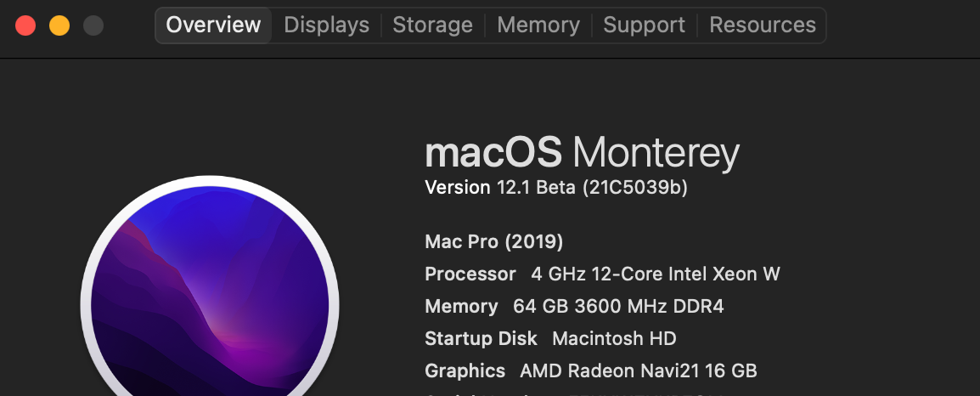The height and width of the screenshot is (396, 980).
Task: Minimize window with the yellow button
Action: pos(59,25)
